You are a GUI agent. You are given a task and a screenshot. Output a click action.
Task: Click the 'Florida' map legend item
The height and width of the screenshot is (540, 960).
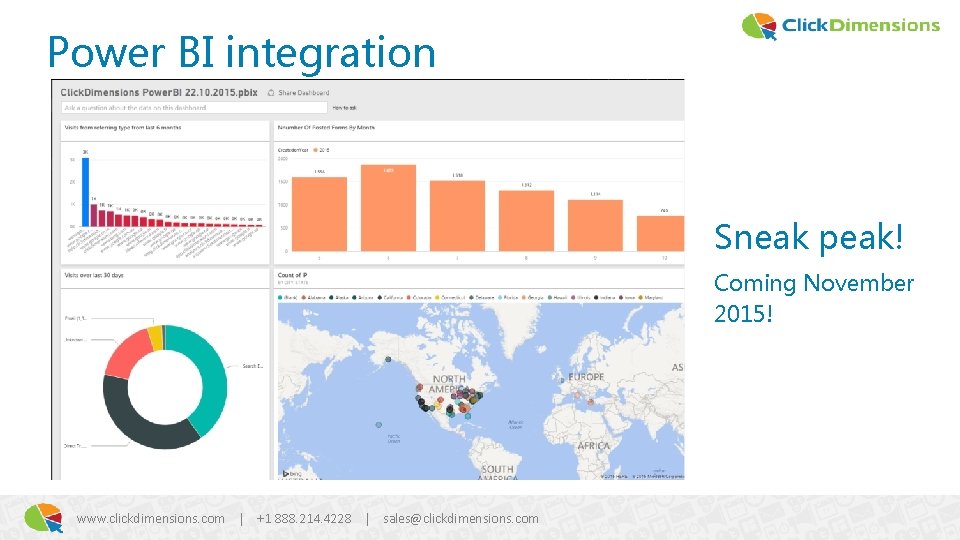point(508,298)
